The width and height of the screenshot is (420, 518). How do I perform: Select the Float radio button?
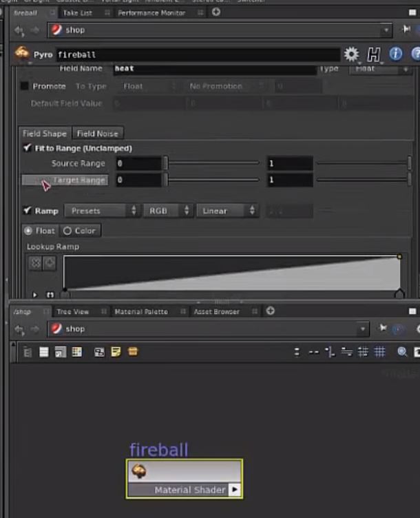click(28, 231)
